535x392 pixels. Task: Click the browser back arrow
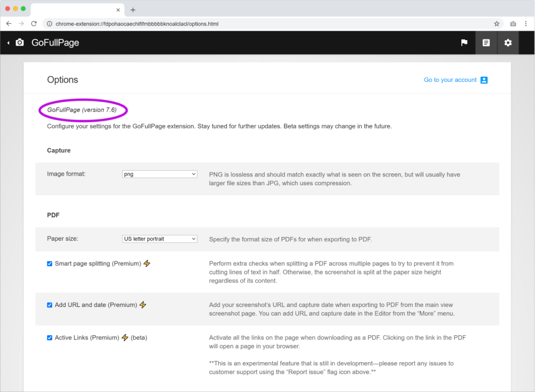pos(9,23)
